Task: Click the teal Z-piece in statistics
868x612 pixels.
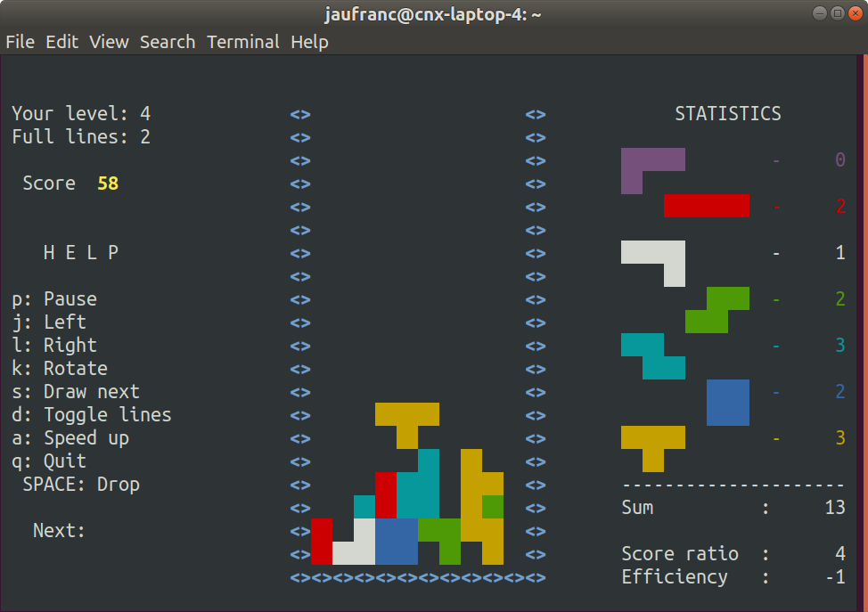Action: coord(653,356)
